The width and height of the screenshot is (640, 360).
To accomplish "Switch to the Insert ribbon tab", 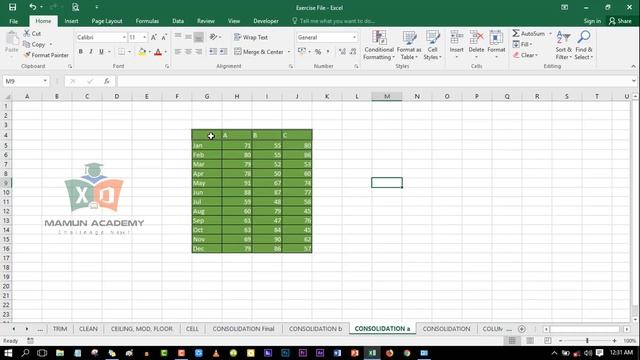I will 71,21.
